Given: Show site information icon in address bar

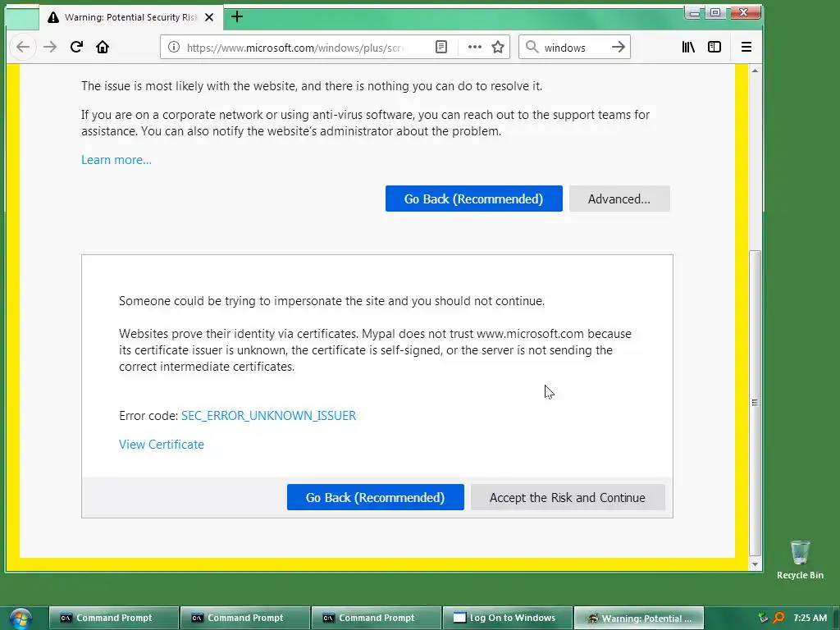Looking at the screenshot, I should tap(174, 47).
